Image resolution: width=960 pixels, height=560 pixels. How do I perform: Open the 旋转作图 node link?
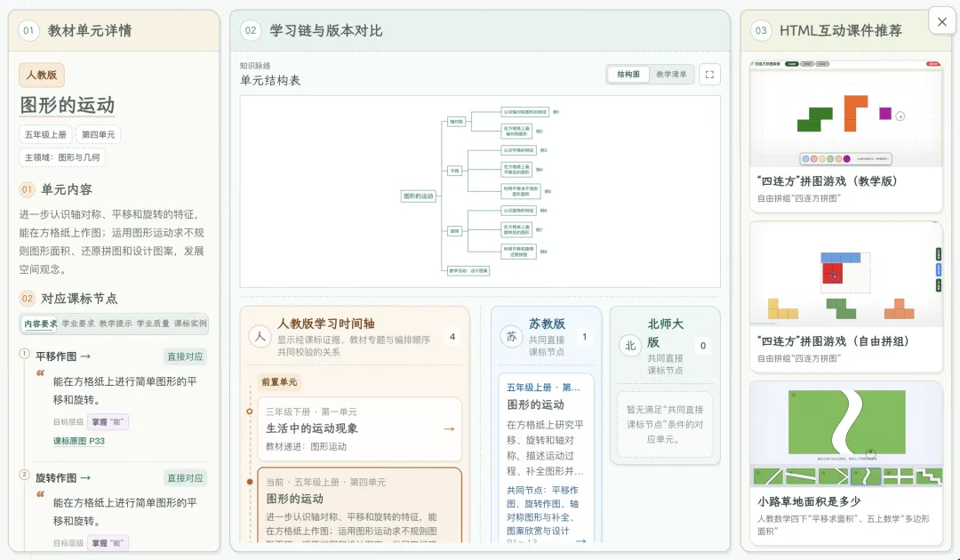point(62,477)
